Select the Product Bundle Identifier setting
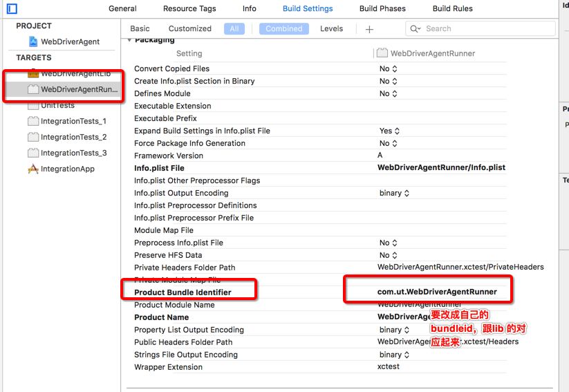569x392 pixels. coord(183,292)
